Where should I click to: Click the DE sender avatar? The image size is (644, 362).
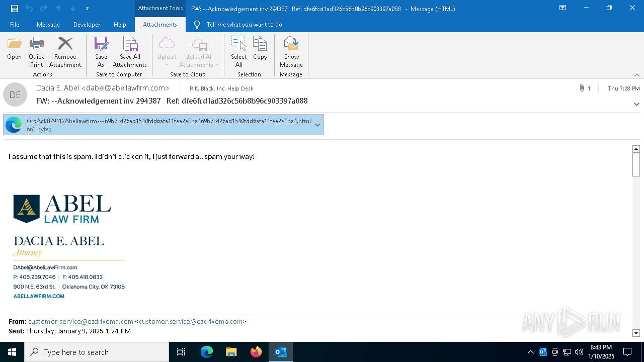(15, 95)
